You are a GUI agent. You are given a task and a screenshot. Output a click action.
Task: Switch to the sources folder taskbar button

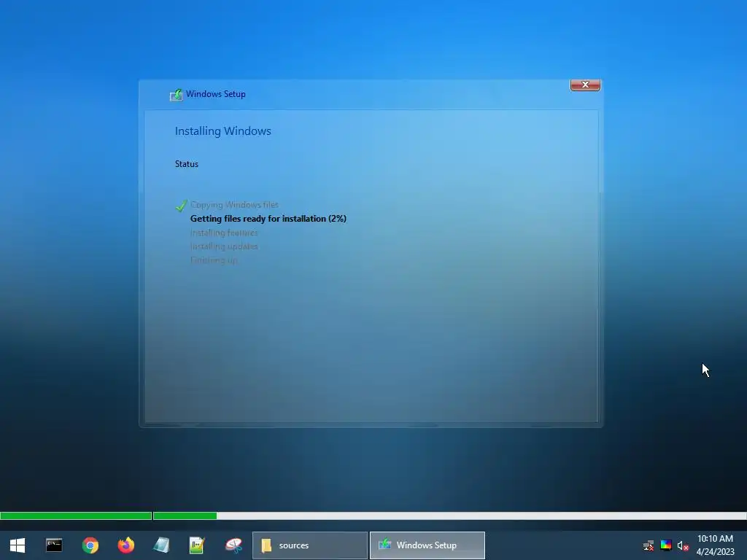(310, 545)
